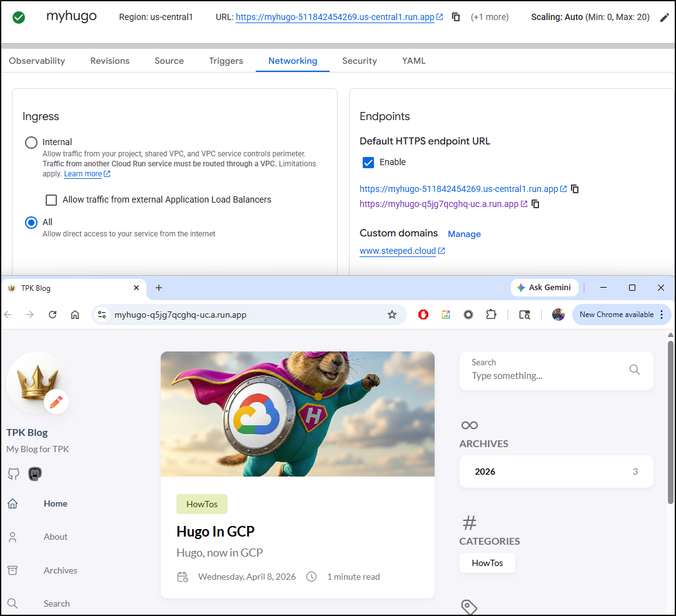Viewport: 676px width, 616px height.
Task: Click the blog search magnifier icon
Action: pos(634,370)
